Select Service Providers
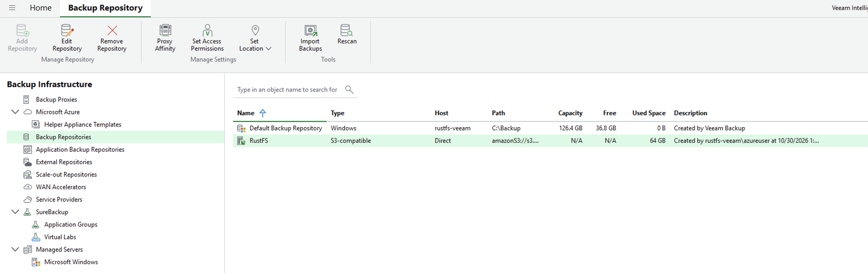The image size is (868, 273). tap(59, 200)
